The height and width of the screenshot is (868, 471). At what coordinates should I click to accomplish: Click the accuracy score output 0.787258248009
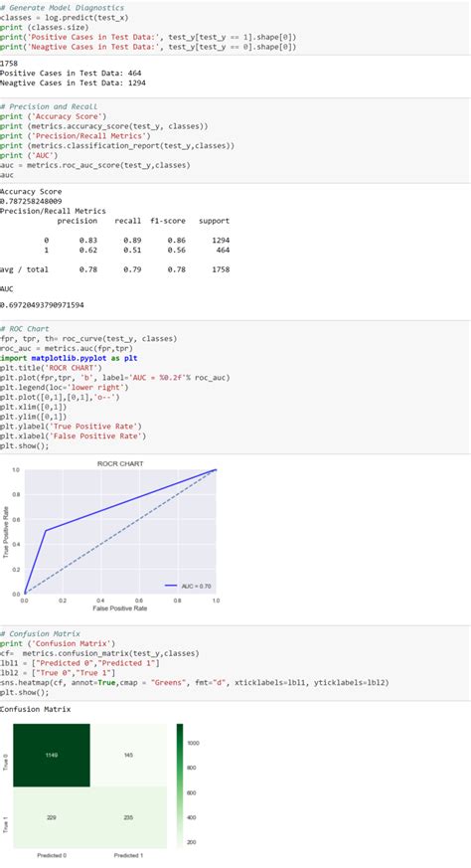pos(31,201)
